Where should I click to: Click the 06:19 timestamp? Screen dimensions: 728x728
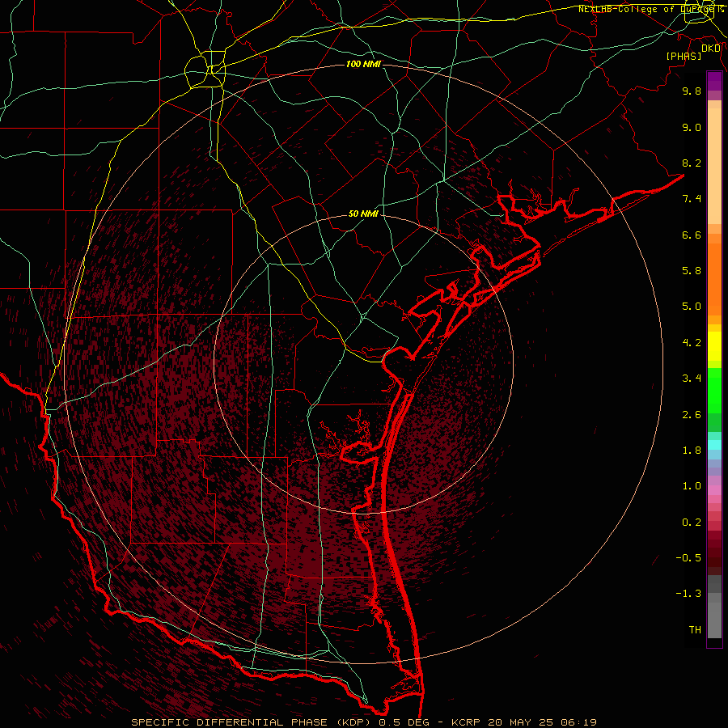point(578,722)
